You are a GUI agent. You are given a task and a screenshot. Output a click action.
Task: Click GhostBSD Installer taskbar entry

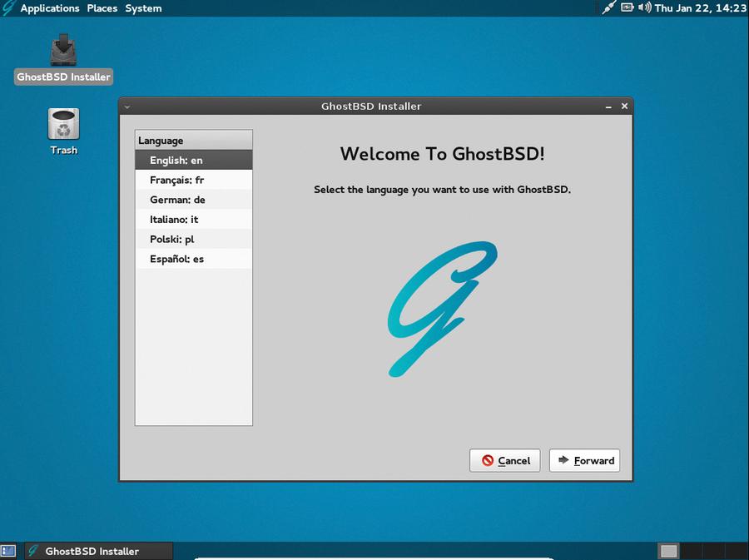pyautogui.click(x=98, y=551)
